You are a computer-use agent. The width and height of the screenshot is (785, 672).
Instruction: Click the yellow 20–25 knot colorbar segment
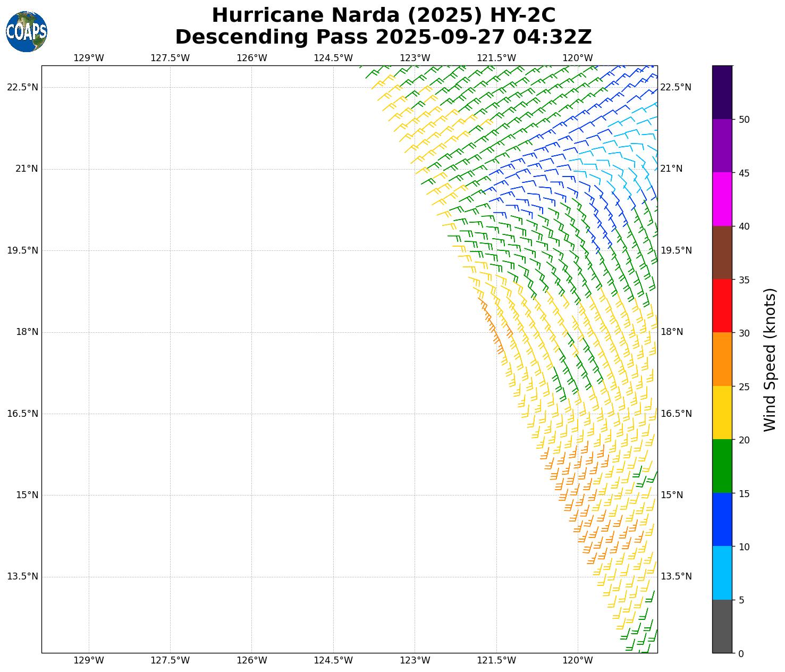(x=722, y=413)
